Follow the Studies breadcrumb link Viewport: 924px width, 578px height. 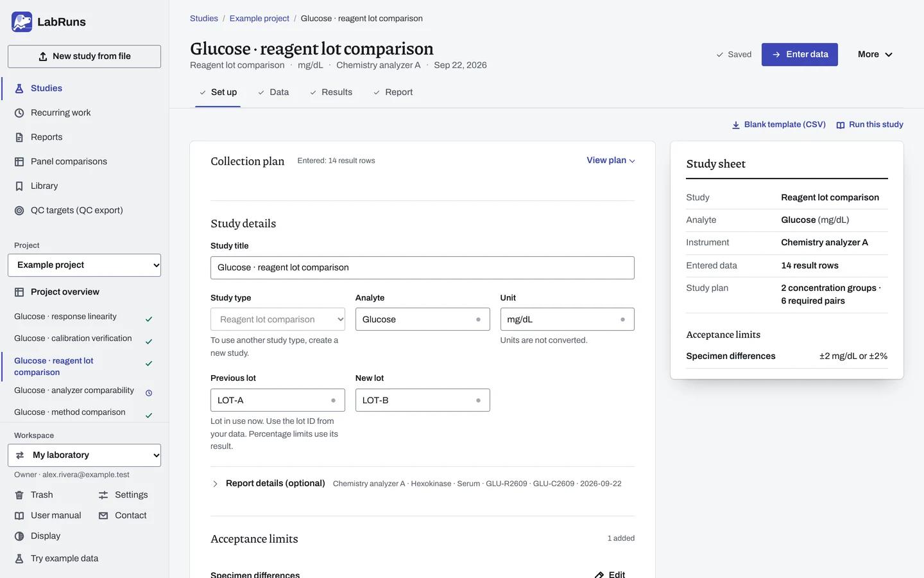point(204,19)
